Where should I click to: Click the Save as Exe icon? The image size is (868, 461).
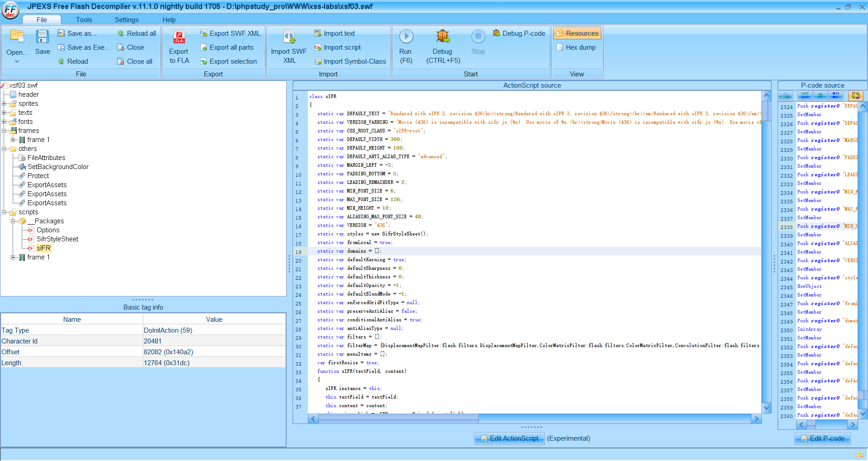coord(61,47)
